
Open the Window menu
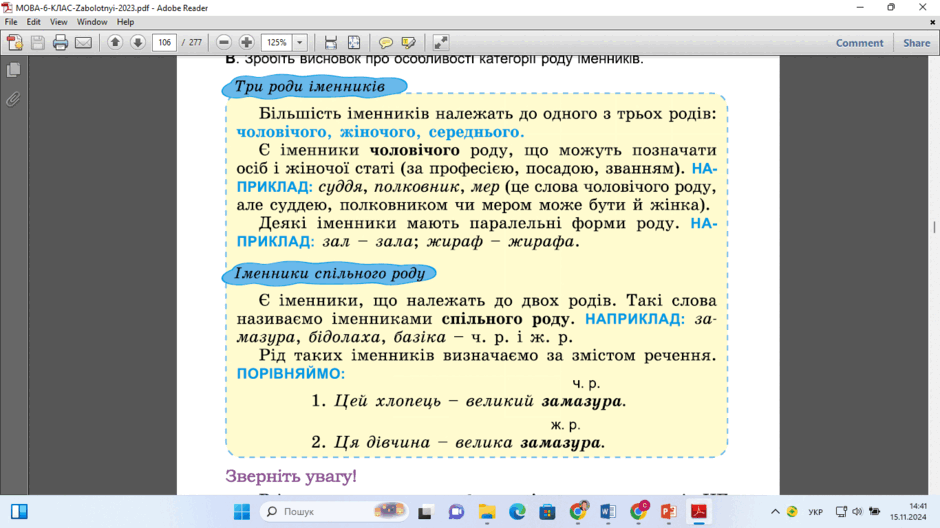tap(92, 22)
